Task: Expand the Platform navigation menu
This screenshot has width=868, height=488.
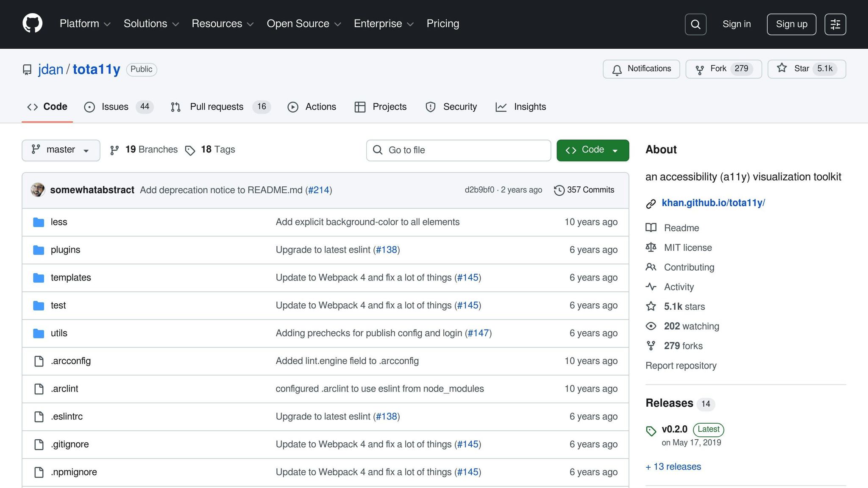Action: pos(85,24)
